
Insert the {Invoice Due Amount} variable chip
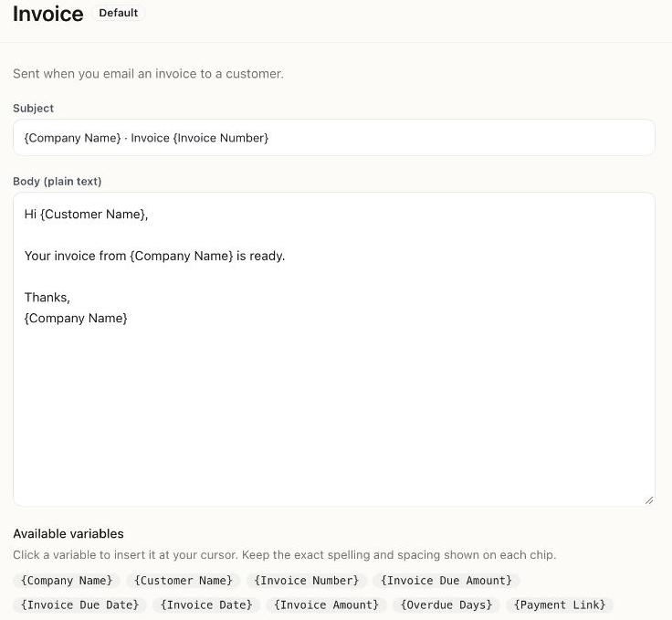pos(446,581)
